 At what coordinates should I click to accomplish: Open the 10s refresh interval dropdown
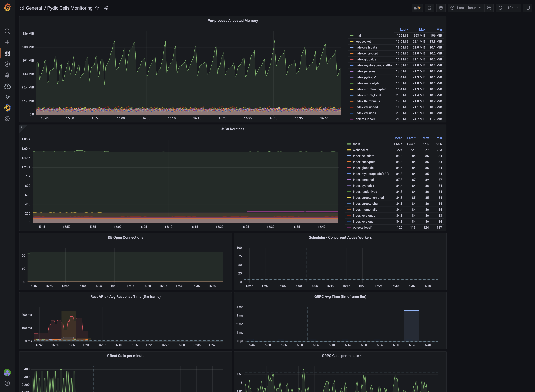point(513,8)
